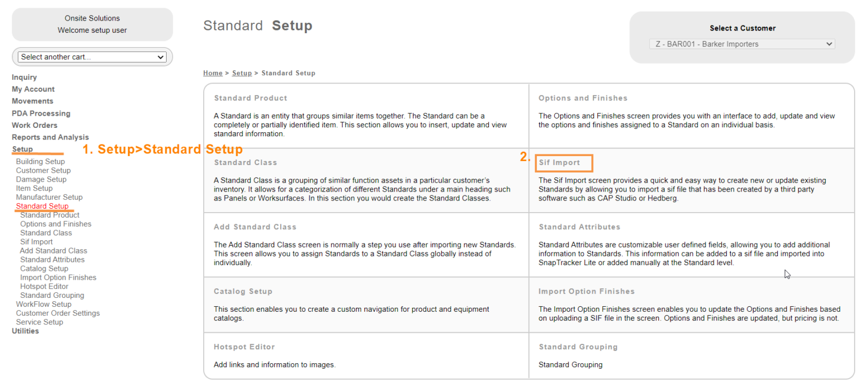
Task: Select Customer Order Settings in sidebar
Action: pos(58,313)
